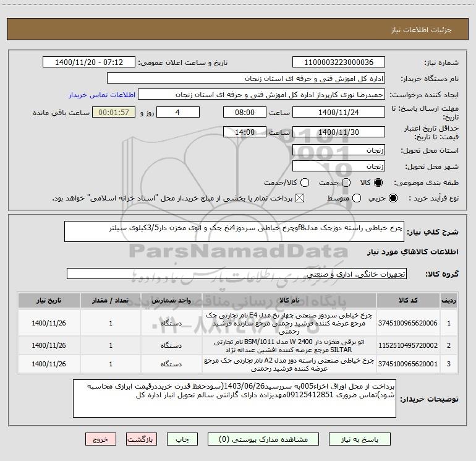The image size is (476, 461).
Task: Select the کالا/خدمت radio button
Action: click(305, 183)
